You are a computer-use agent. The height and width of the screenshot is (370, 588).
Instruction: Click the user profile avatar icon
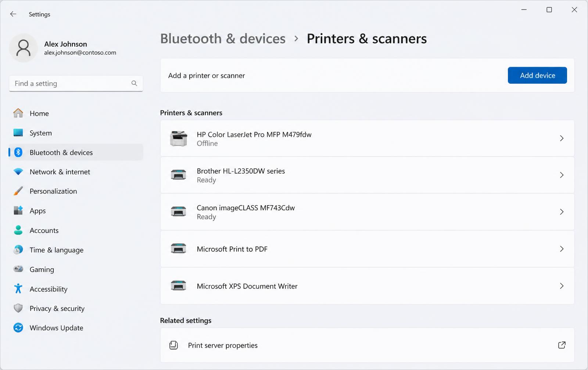pyautogui.click(x=23, y=48)
